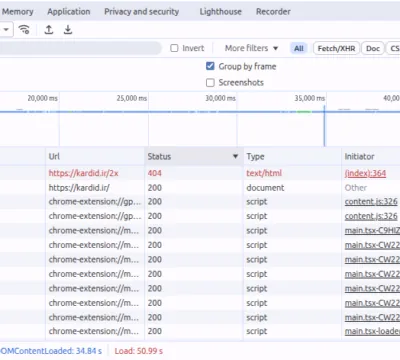The height and width of the screenshot is (360, 400).
Task: Enable the Invert checkbox
Action: 174,48
